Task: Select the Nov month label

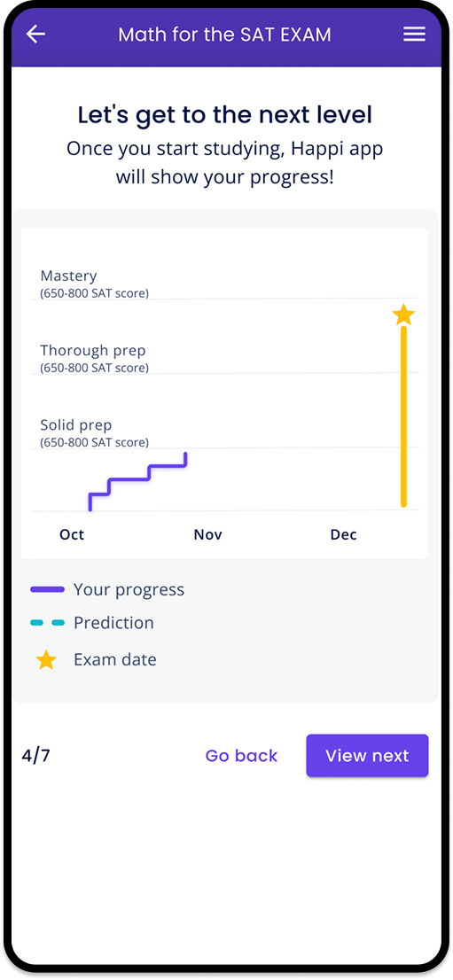Action: (x=207, y=535)
